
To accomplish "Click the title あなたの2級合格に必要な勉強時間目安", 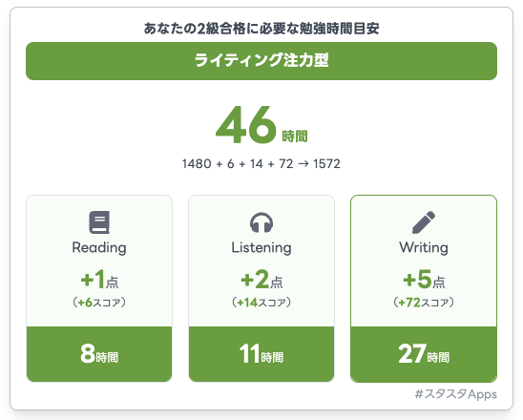I will (261, 29).
